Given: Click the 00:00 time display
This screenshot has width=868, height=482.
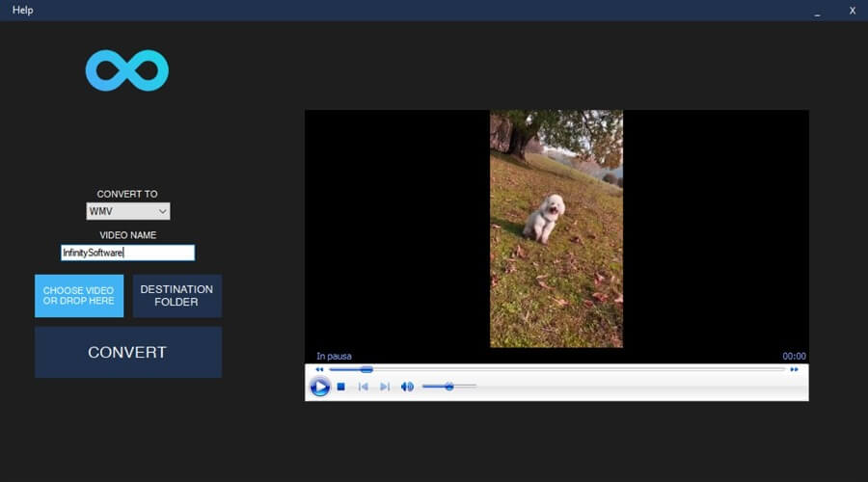Looking at the screenshot, I should (x=794, y=356).
